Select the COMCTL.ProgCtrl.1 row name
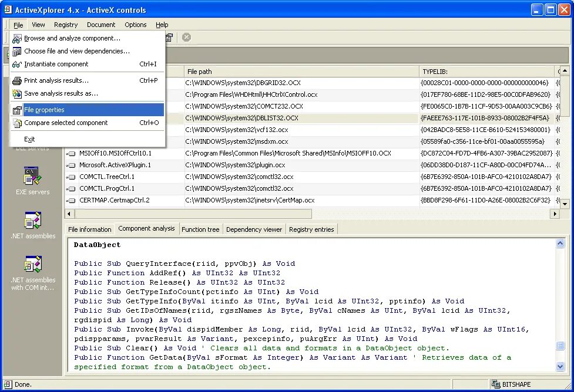This screenshot has width=574, height=392. pos(107,189)
